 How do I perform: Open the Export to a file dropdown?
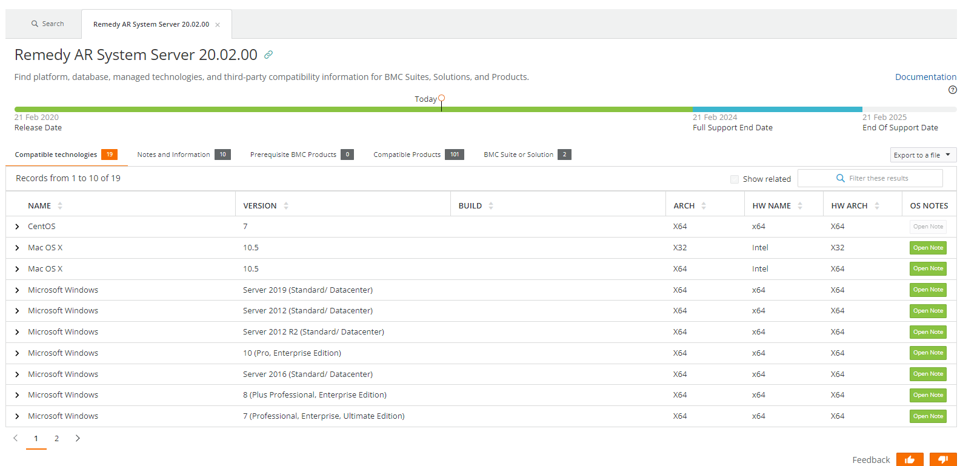click(x=922, y=155)
